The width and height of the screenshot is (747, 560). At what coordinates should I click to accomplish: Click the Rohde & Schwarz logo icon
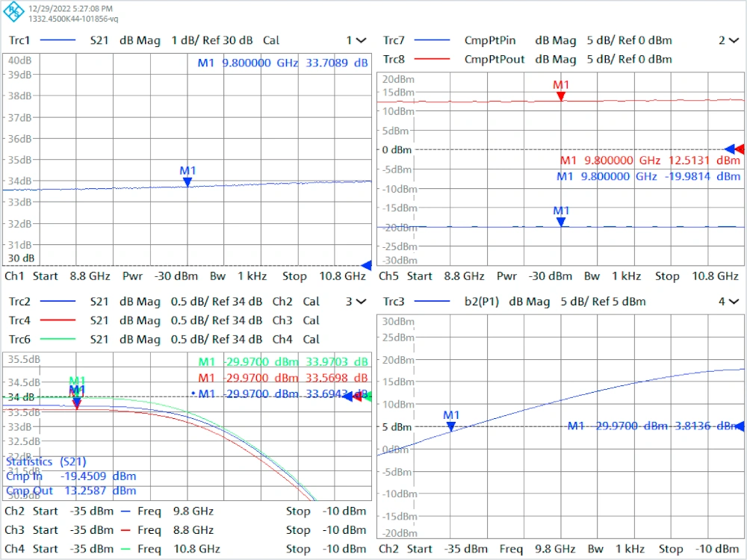tap(13, 13)
